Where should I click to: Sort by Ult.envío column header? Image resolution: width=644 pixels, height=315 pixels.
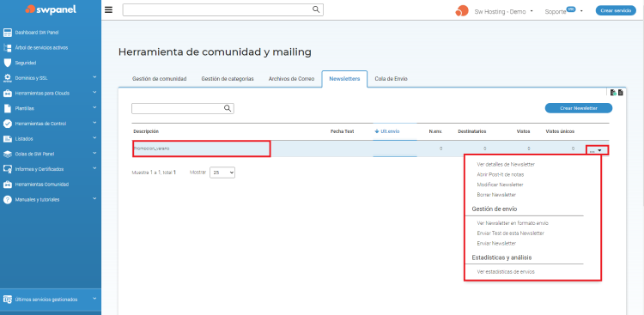387,131
